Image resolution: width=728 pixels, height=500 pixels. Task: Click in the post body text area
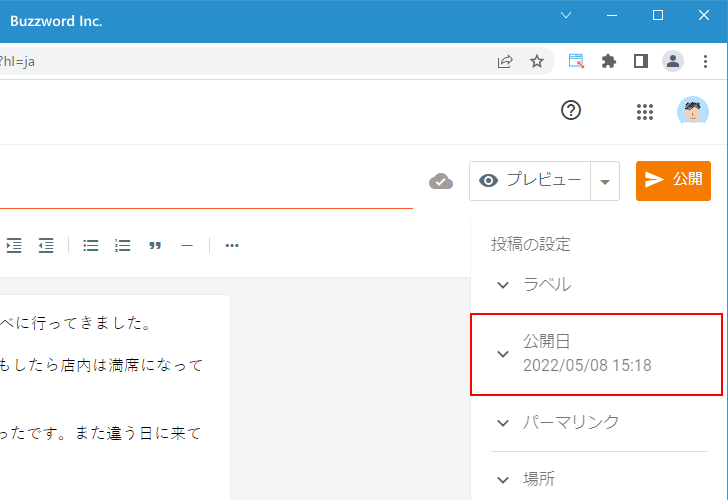point(115,397)
